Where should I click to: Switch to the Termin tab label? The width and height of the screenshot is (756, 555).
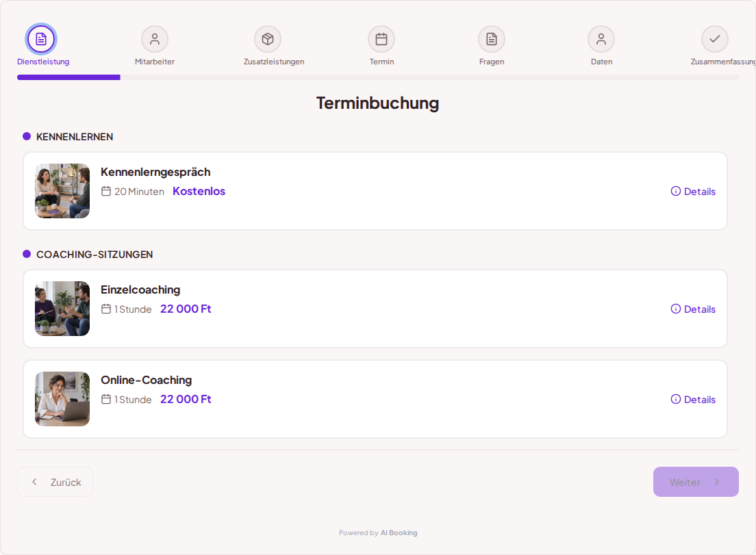click(382, 62)
